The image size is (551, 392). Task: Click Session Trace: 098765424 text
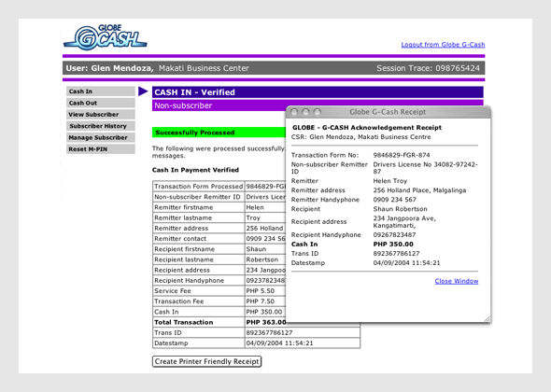[x=428, y=68]
